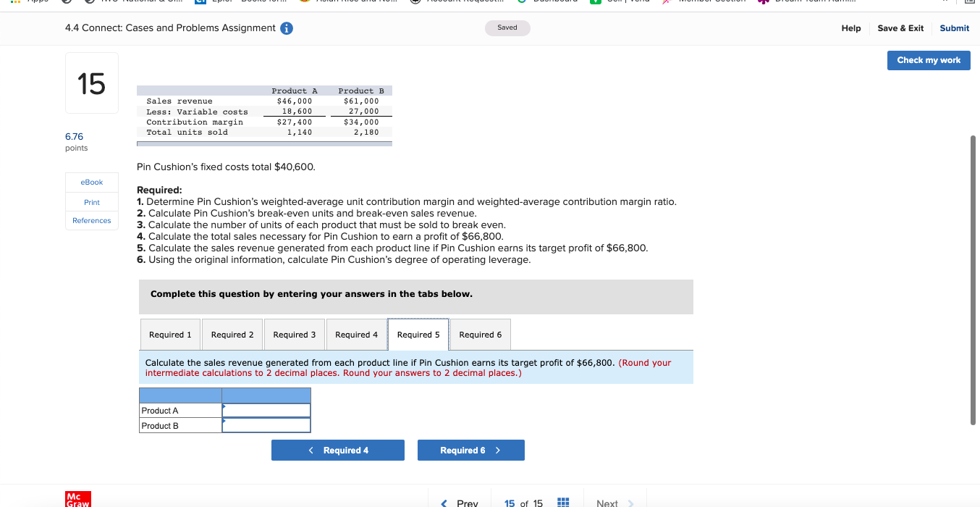The width and height of the screenshot is (980, 507).
Task: Click the McGraw Hill logo
Action: pos(77,500)
